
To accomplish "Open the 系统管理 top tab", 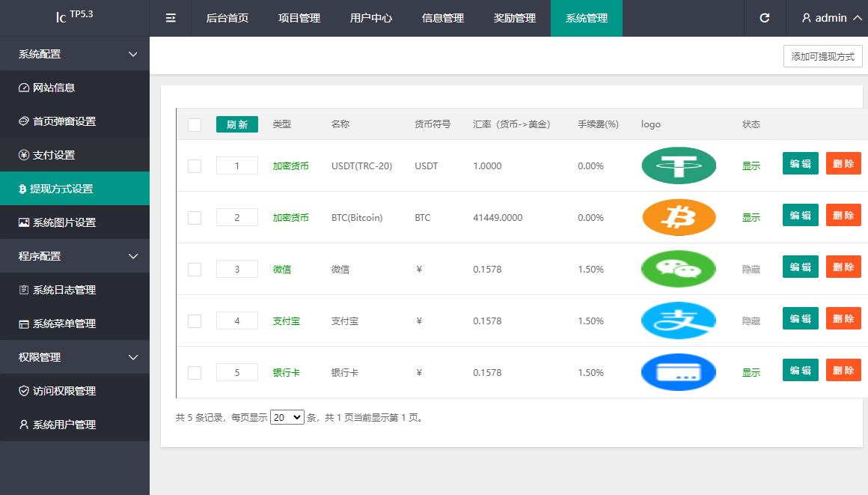I will [587, 18].
